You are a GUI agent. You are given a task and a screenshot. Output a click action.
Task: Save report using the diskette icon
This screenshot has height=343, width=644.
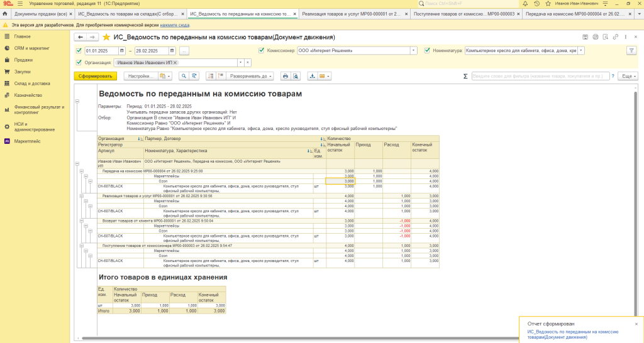(x=586, y=37)
